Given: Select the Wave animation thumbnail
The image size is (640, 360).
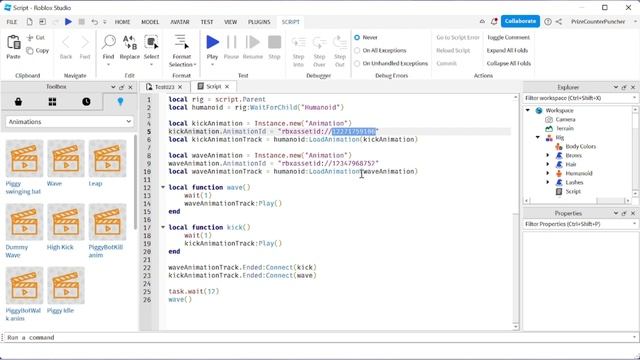Looking at the screenshot, I should tap(66, 158).
